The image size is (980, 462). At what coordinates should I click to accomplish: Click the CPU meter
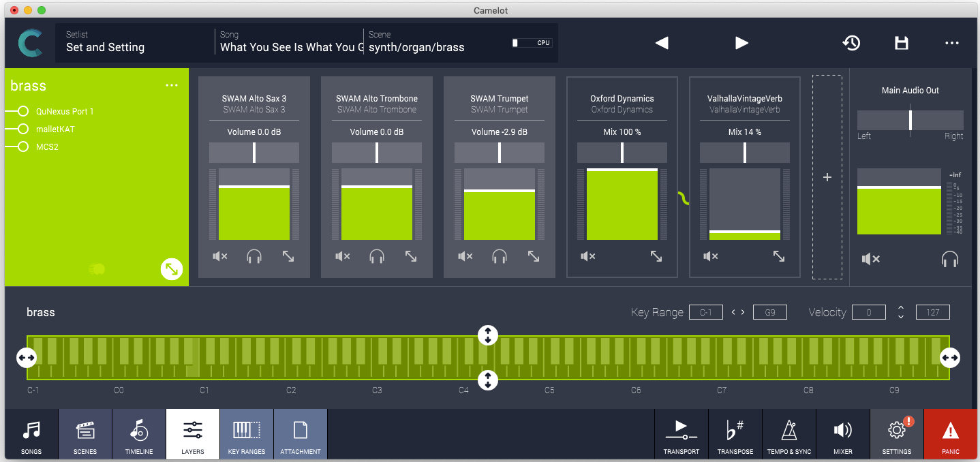tap(532, 43)
